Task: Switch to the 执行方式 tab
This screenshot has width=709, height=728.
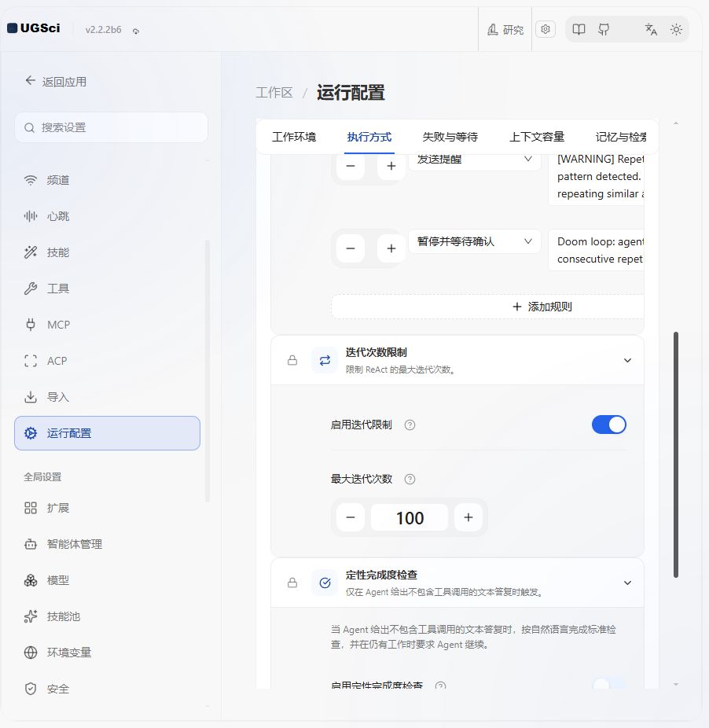Action: tap(369, 137)
